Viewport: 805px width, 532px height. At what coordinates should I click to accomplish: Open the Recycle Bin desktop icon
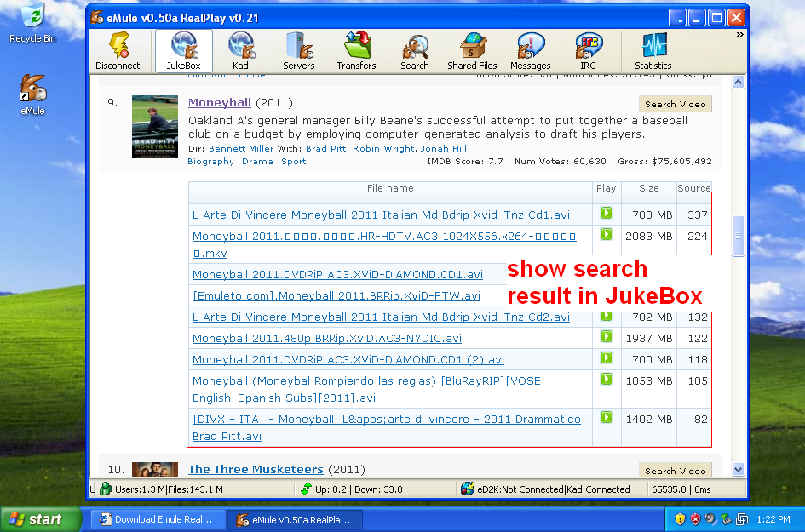(32, 24)
